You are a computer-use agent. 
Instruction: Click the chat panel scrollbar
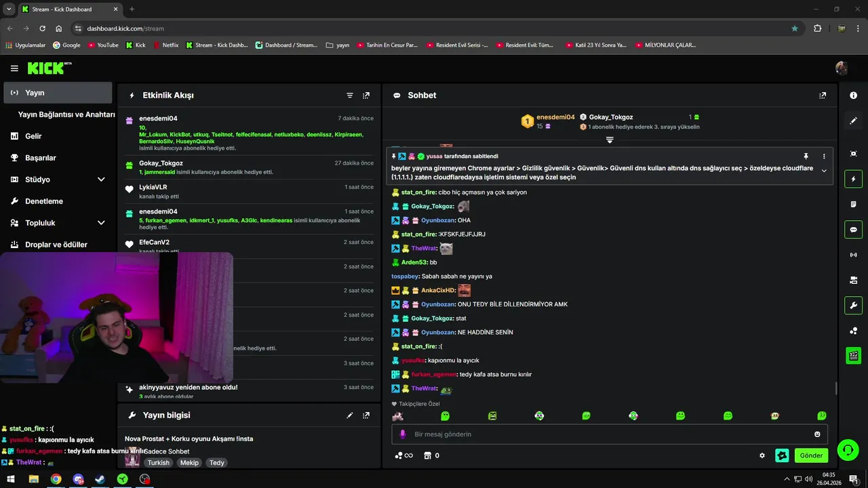click(x=835, y=388)
